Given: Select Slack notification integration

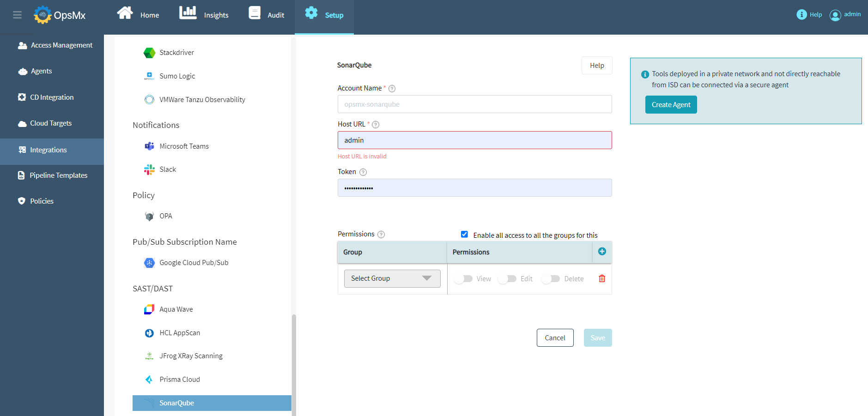Looking at the screenshot, I should tap(167, 169).
